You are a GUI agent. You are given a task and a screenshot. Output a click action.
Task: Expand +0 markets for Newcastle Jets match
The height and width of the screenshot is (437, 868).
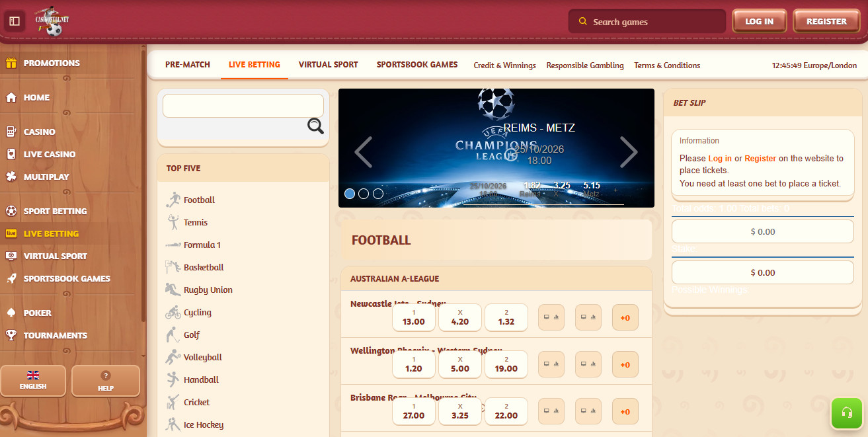click(625, 317)
